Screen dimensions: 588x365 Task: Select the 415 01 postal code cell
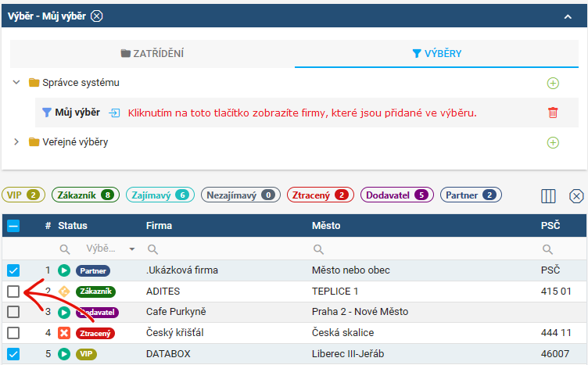[x=556, y=292]
